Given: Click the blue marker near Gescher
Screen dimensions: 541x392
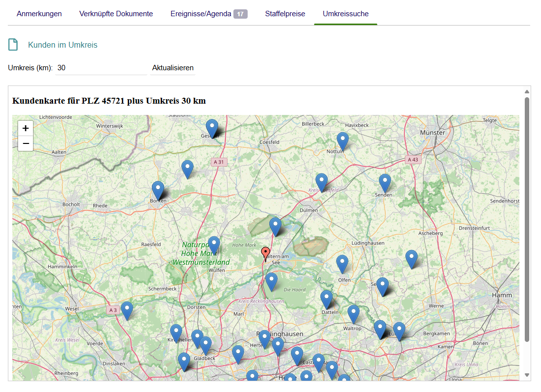Looking at the screenshot, I should coord(212,128).
